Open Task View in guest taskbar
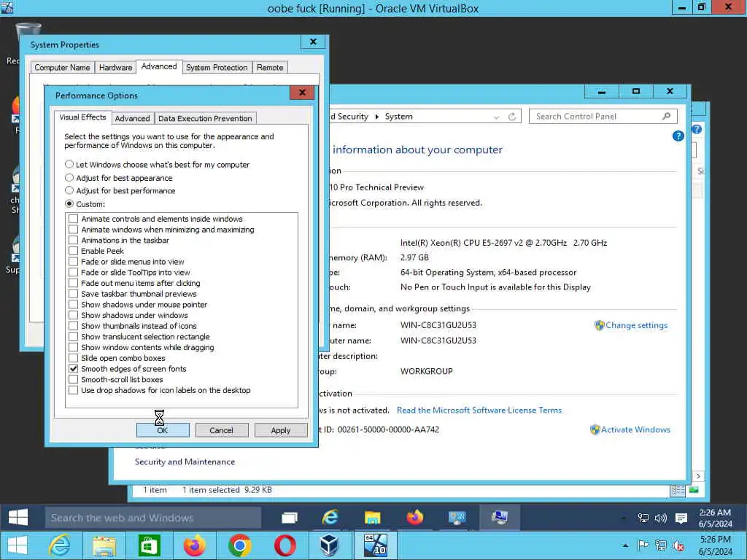The height and width of the screenshot is (560, 747). pyautogui.click(x=289, y=518)
